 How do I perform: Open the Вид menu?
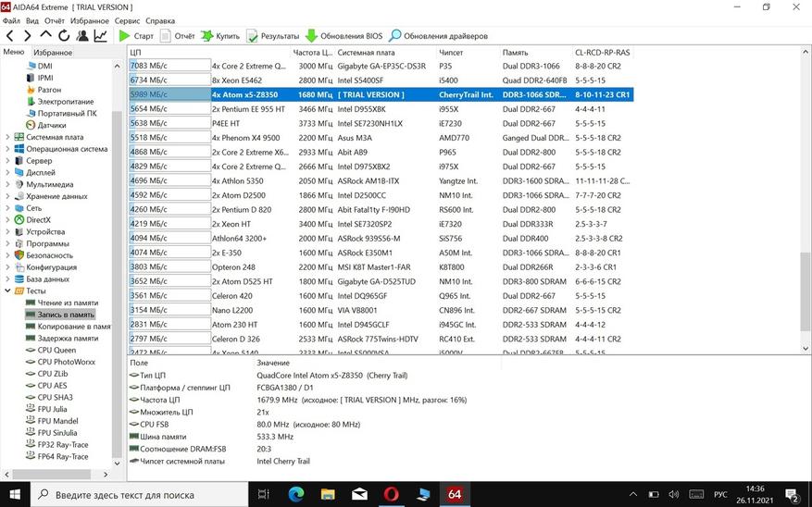32,20
